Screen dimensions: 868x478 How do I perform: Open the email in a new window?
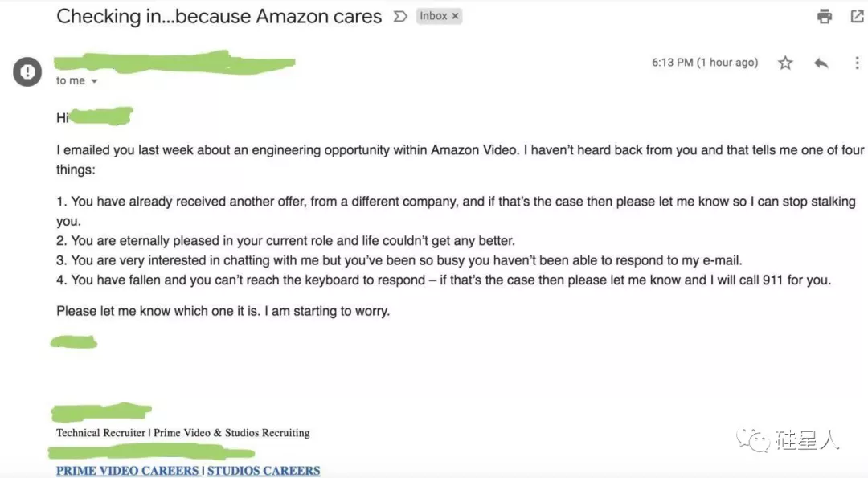858,16
